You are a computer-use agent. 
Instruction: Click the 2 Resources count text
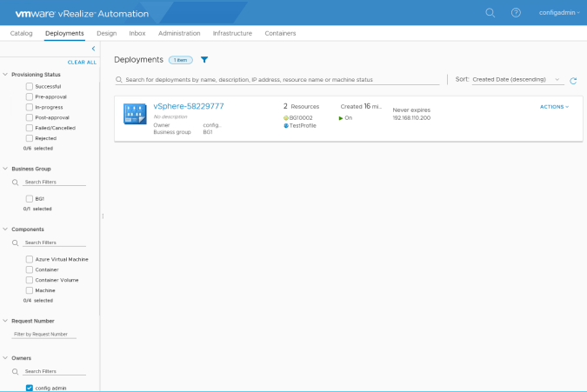click(x=302, y=107)
